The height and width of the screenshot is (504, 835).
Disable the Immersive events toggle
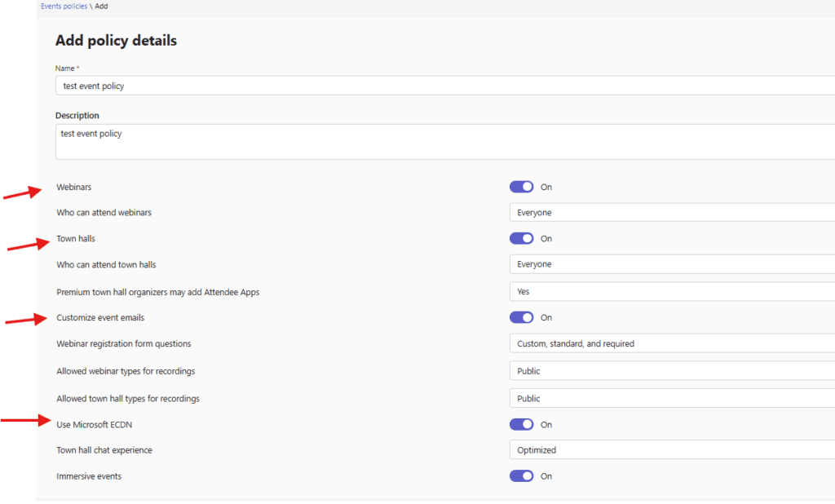click(521, 476)
